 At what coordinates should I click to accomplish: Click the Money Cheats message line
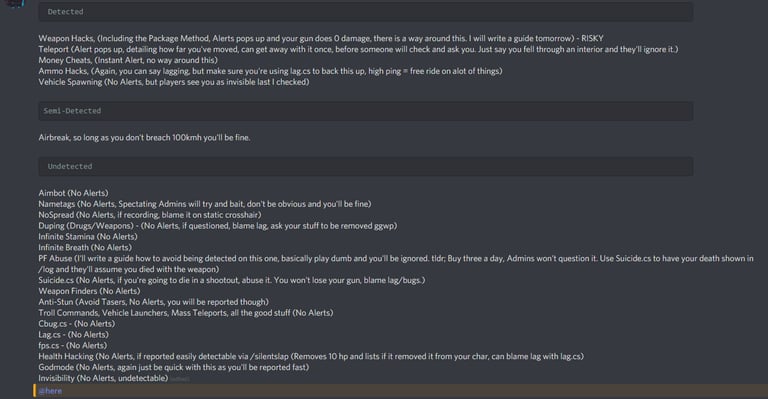128,60
